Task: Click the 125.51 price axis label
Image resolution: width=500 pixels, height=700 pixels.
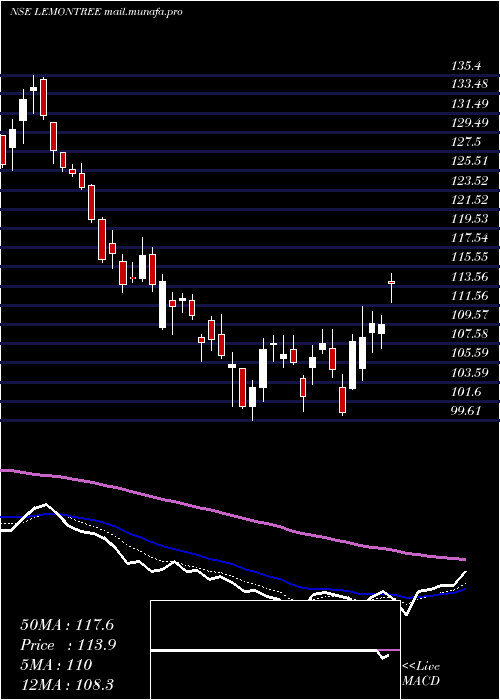Action: 470,161
